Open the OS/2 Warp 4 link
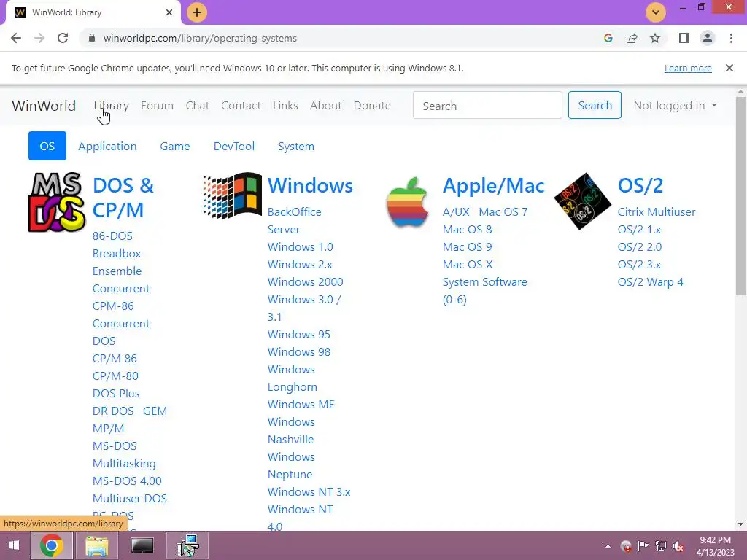The image size is (747, 560). 650,282
